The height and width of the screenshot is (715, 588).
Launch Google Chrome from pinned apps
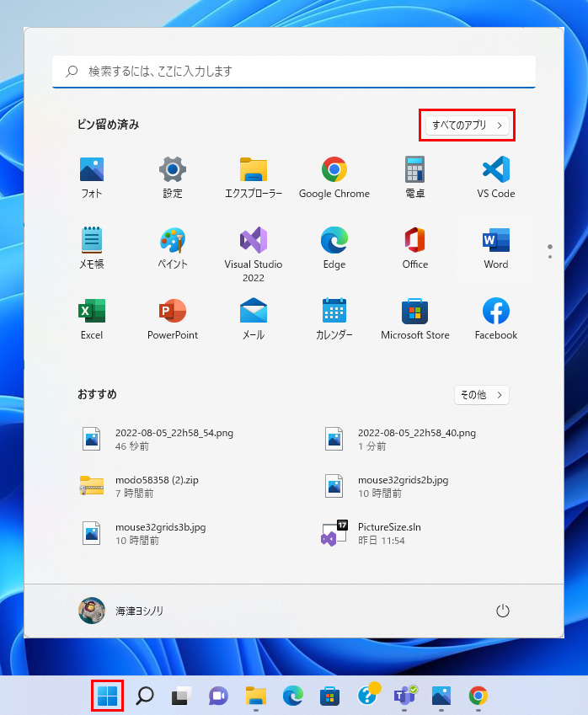coord(334,178)
